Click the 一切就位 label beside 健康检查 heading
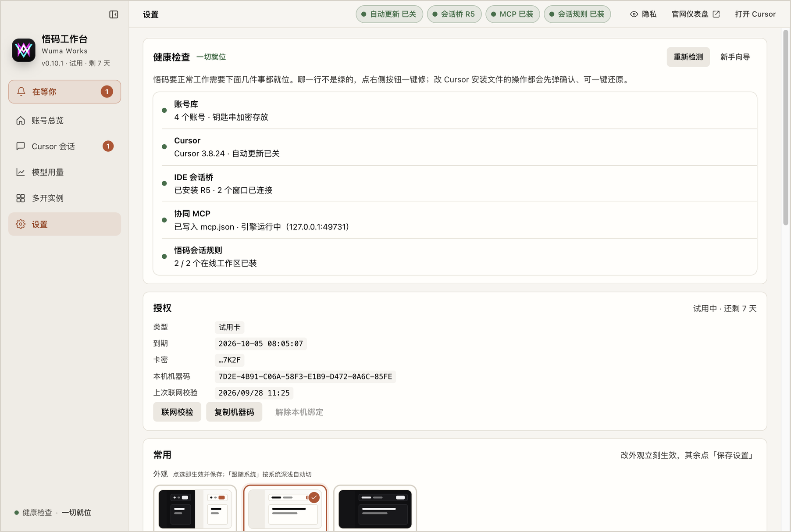This screenshot has height=532, width=791. (x=211, y=57)
